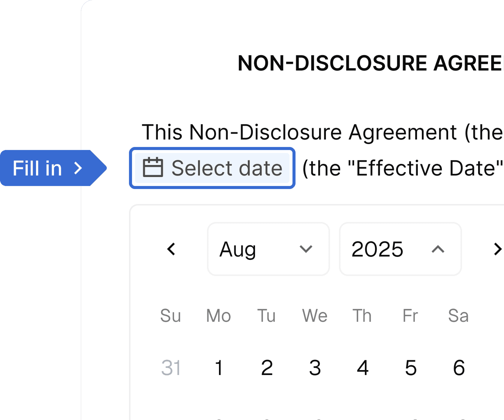Image resolution: width=504 pixels, height=420 pixels.
Task: Click the Th weekday header
Action: (362, 315)
